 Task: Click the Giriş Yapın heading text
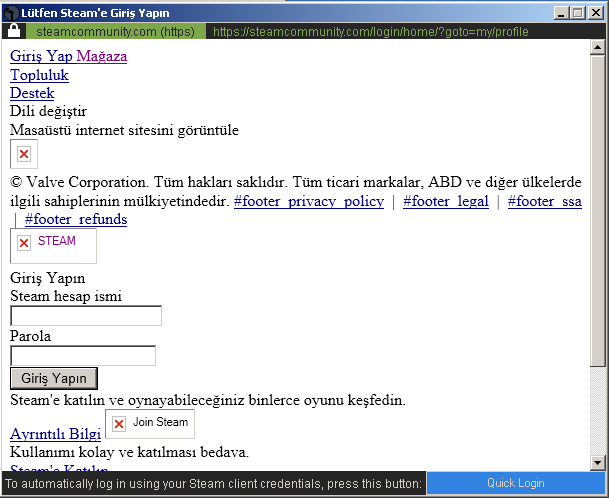pos(47,278)
